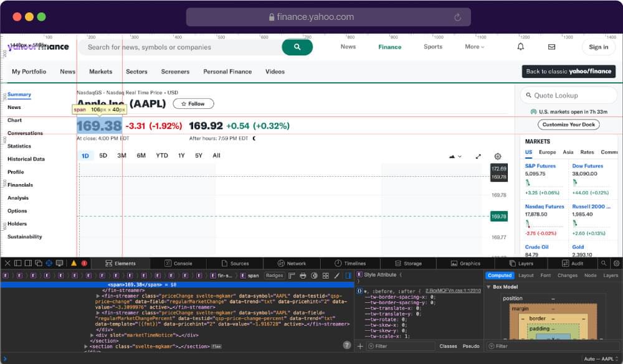Open the notifications bell icon

(521, 47)
